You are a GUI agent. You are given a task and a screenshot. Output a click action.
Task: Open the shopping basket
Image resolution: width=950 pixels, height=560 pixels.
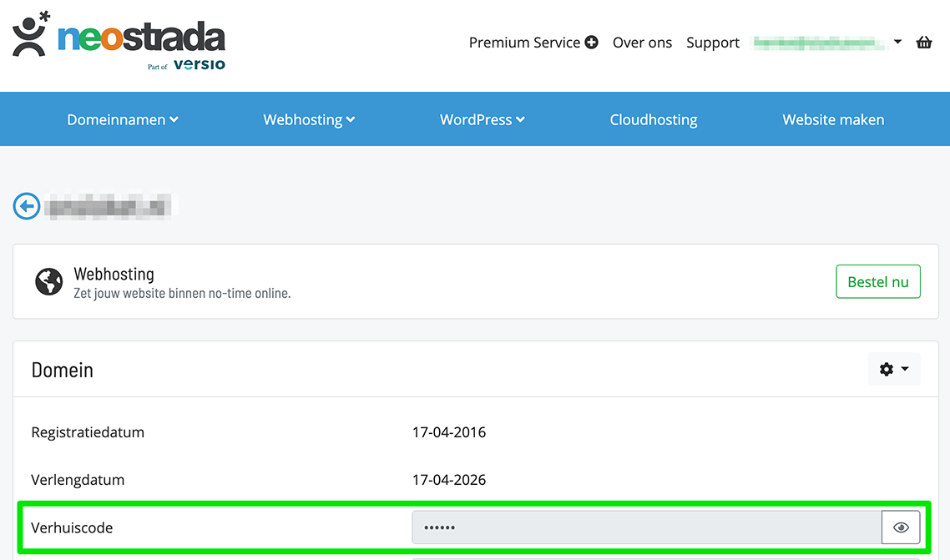[x=924, y=43]
